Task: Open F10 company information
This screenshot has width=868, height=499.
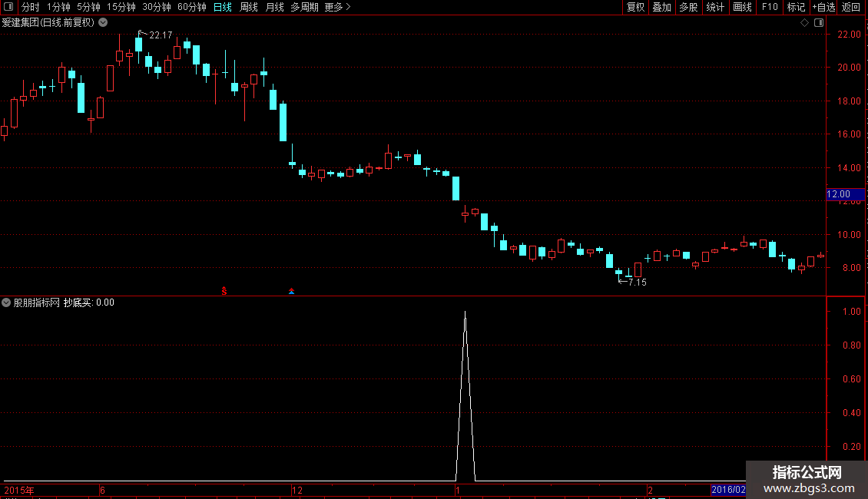Action: coord(770,7)
